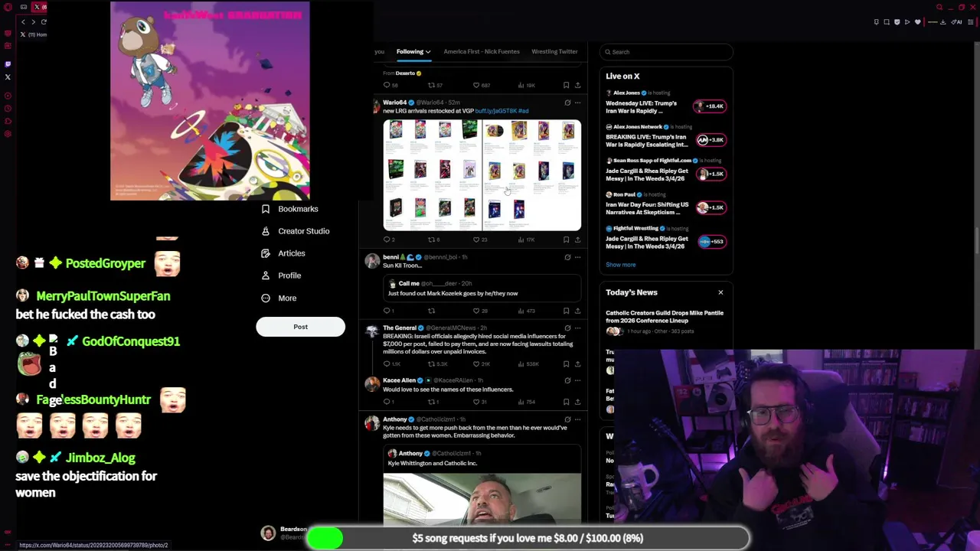Open Articles in the X navigation
The image size is (980, 551).
click(x=283, y=253)
